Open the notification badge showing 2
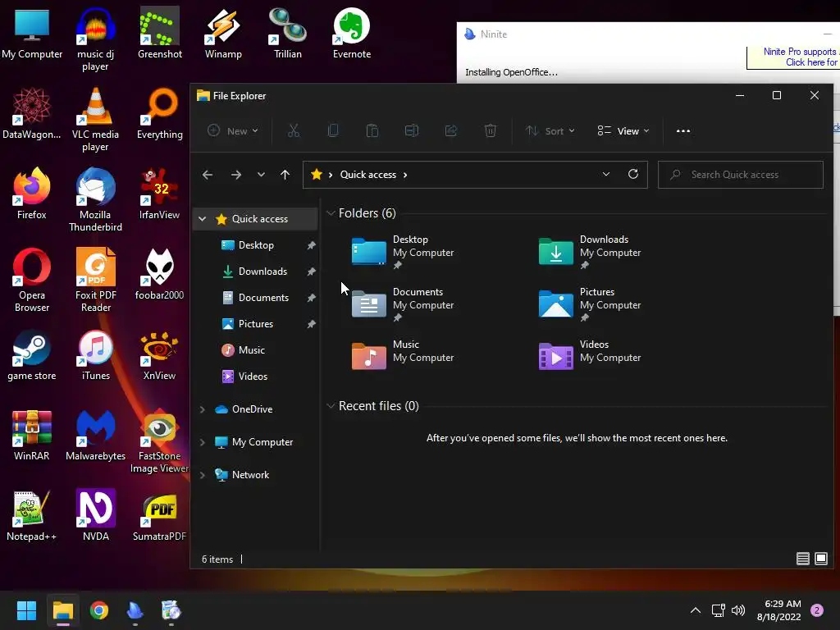This screenshot has width=840, height=630. click(x=817, y=610)
